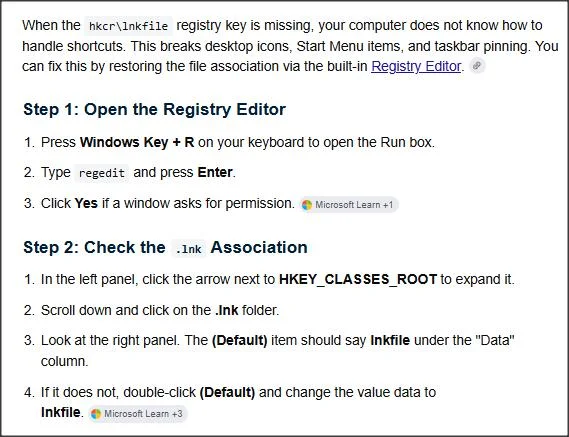
Task: Click the bold HKEY_CLASSES_ROOT text
Action: tap(358, 279)
